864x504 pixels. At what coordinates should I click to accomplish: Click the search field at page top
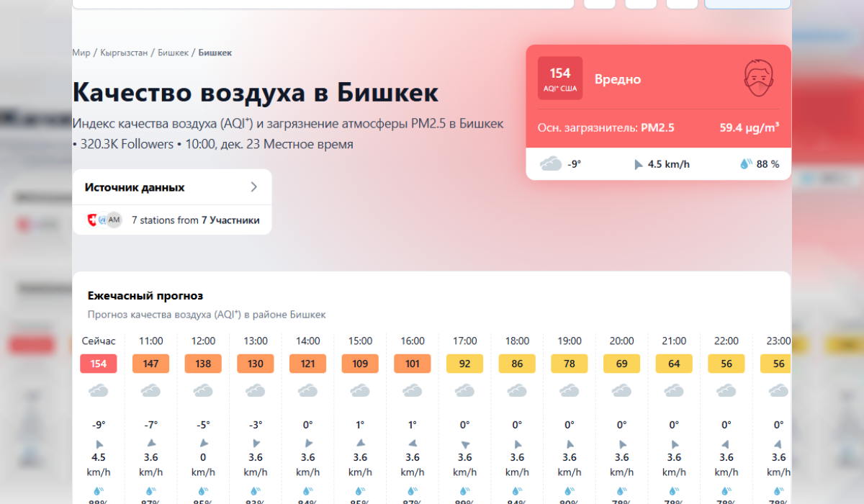(x=323, y=4)
